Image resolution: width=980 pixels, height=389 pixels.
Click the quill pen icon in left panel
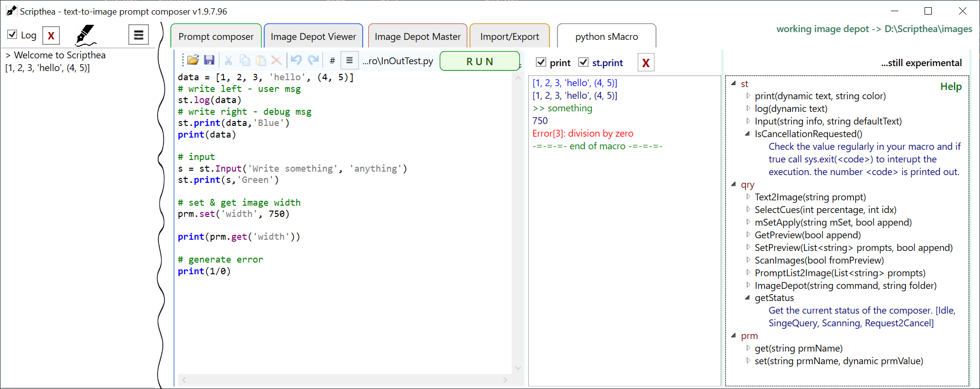(x=86, y=35)
